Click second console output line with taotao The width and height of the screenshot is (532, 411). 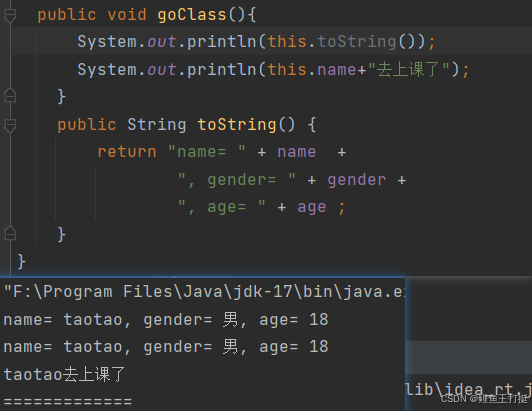click(x=166, y=347)
